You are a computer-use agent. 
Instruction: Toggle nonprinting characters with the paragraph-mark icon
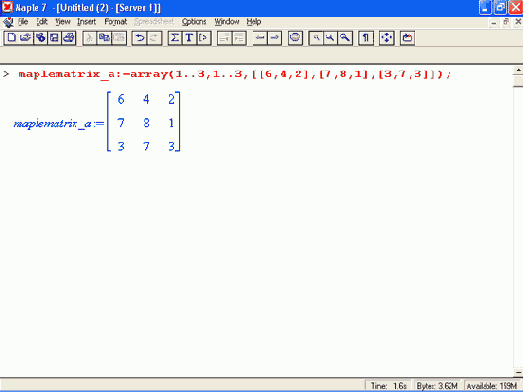pos(366,38)
